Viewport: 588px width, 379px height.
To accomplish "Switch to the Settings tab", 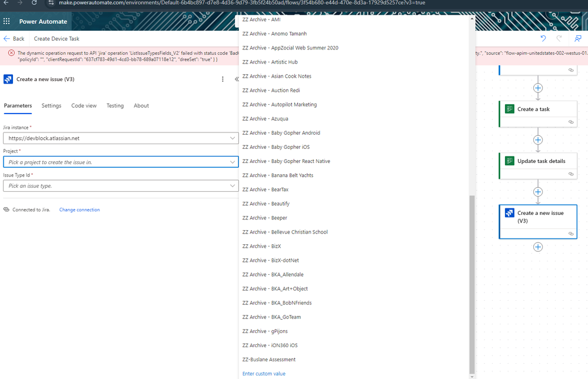I will click(51, 106).
